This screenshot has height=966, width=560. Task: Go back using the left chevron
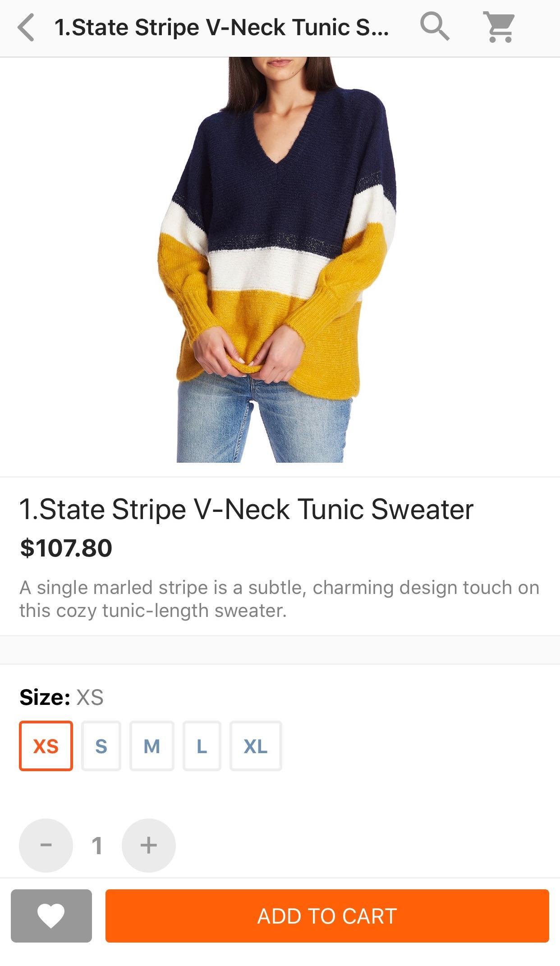point(26,28)
